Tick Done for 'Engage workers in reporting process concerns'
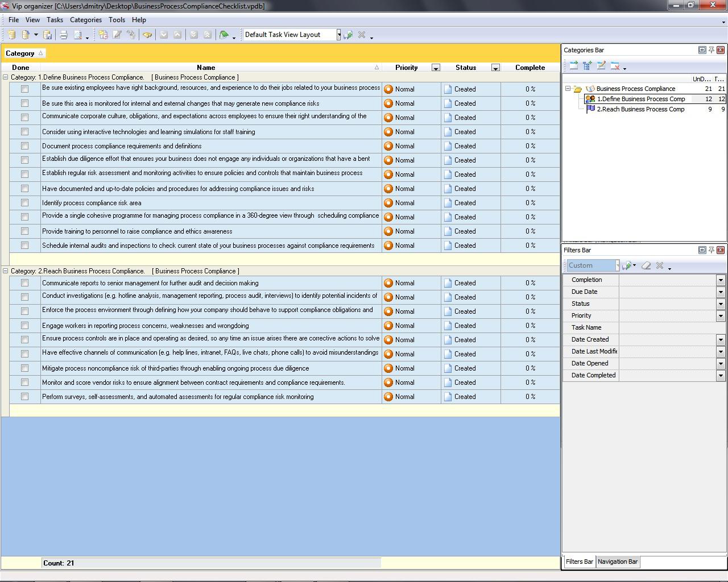Viewport: 728px width, 582px height. (24, 326)
